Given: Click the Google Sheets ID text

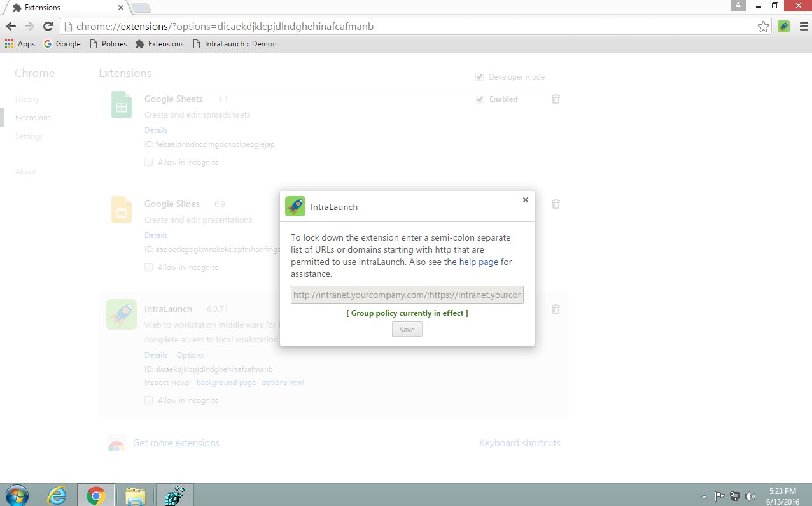Looking at the screenshot, I should (x=209, y=144).
